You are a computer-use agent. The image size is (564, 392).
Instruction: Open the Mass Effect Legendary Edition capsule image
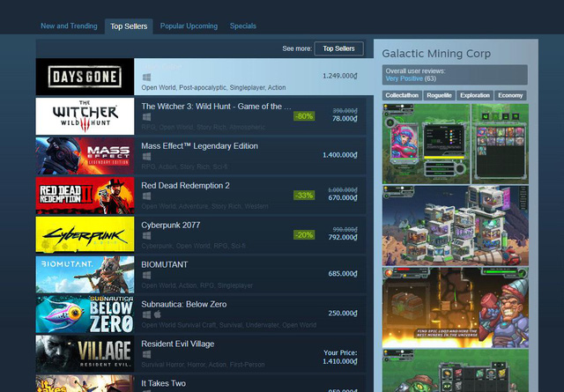(x=85, y=156)
